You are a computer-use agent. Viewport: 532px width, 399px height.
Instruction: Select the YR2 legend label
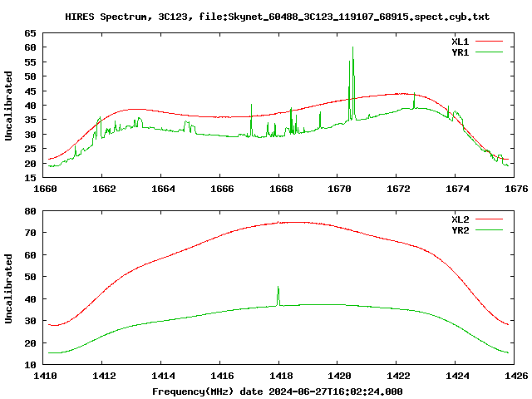[x=460, y=230]
